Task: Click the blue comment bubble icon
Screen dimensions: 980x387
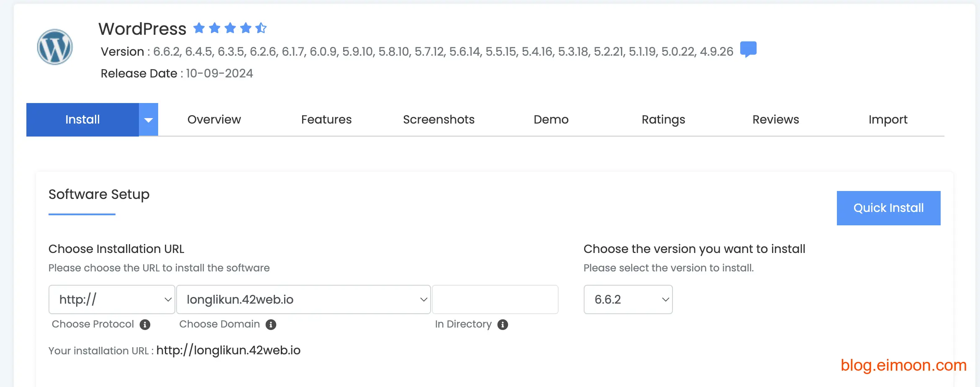Action: [x=748, y=49]
